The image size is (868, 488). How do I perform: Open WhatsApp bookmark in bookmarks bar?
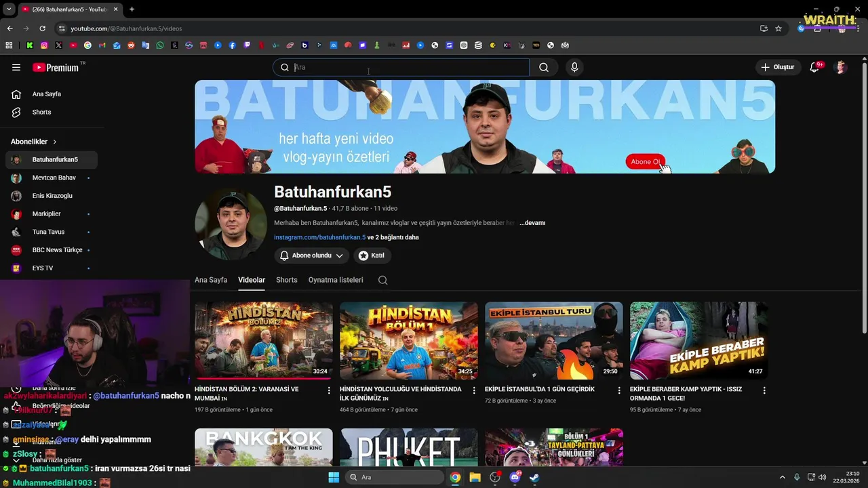coord(160,45)
